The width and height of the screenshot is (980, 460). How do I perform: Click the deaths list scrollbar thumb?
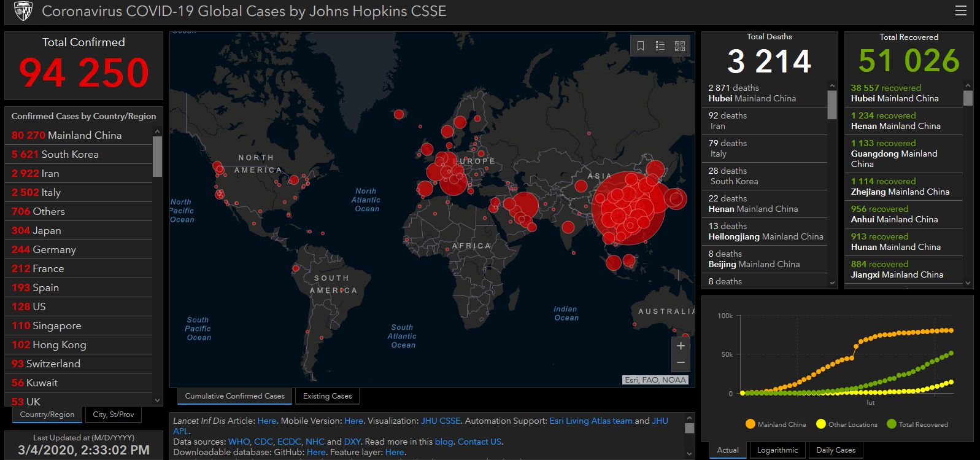tap(832, 104)
